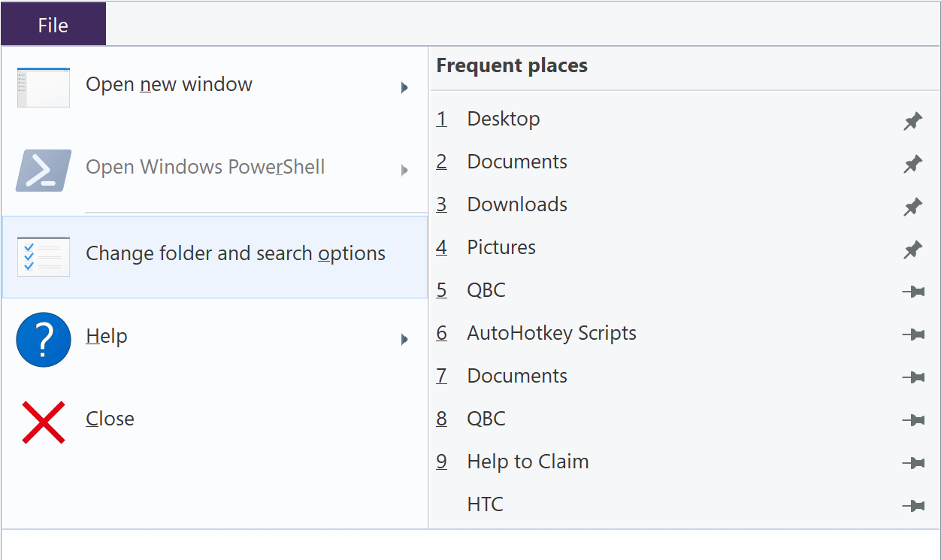Click the red X Close icon
Screen dimensions: 941x560
coord(44,422)
